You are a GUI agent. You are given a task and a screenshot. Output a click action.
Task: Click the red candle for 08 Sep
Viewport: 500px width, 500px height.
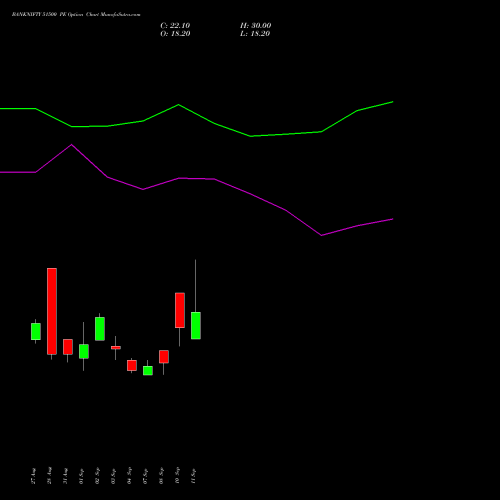164,357
